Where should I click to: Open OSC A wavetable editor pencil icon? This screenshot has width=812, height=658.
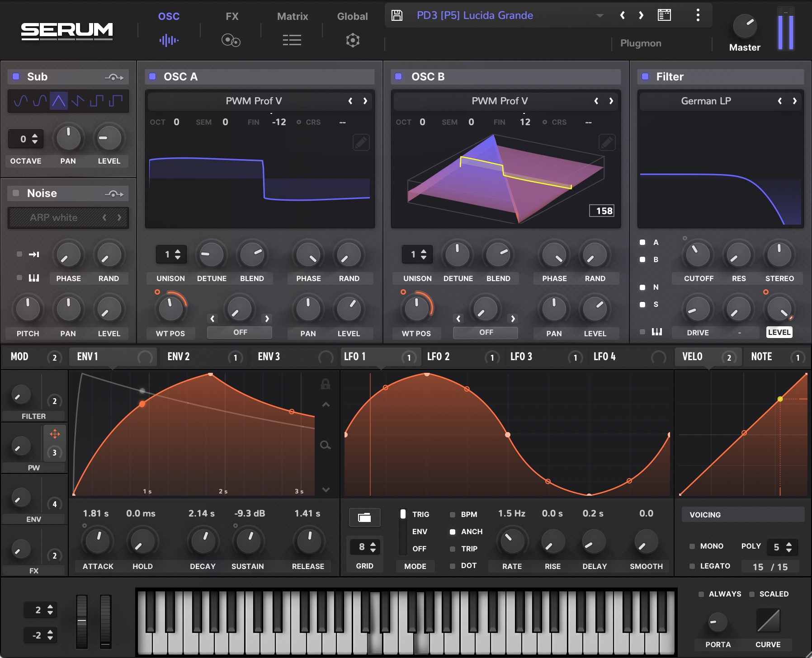coord(361,142)
